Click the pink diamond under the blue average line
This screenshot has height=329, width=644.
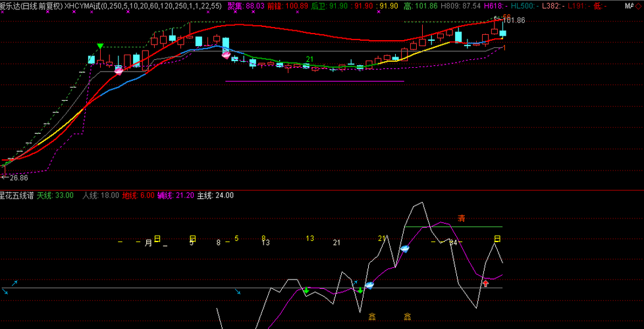tap(226, 54)
